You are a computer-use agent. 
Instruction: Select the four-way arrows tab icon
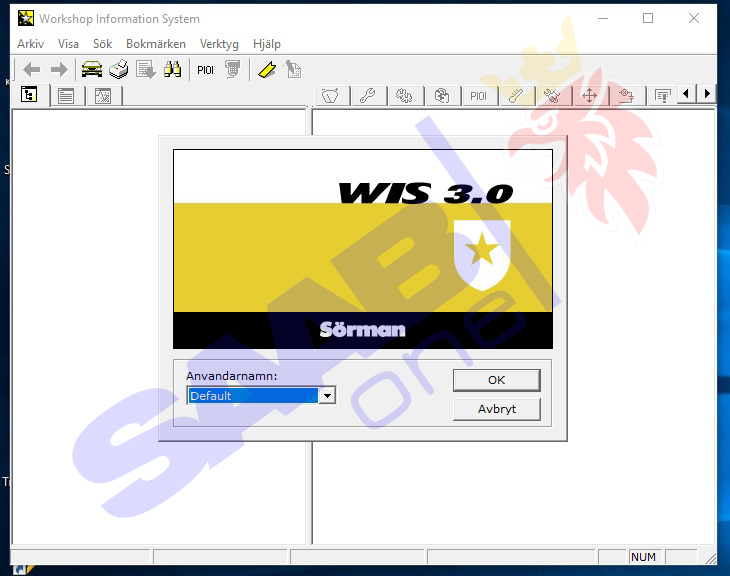pos(589,96)
